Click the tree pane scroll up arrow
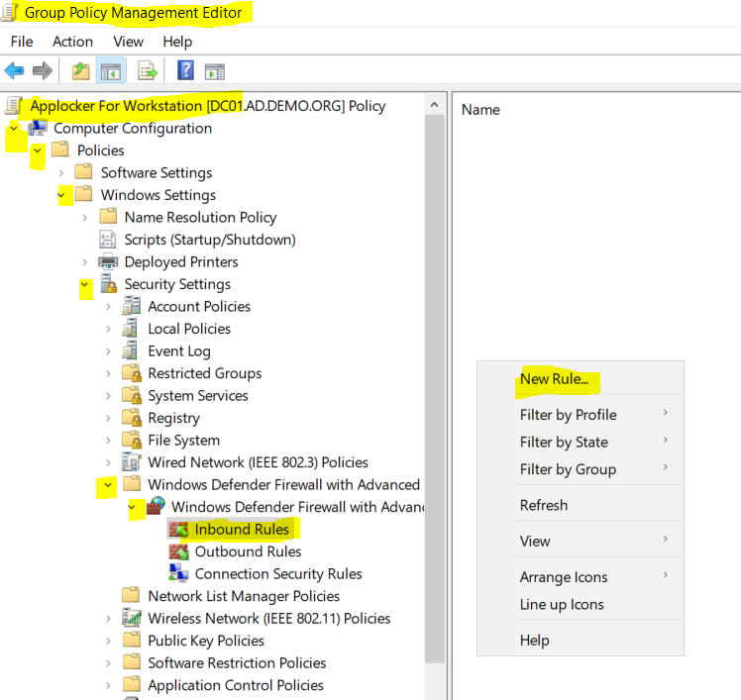 (x=434, y=104)
